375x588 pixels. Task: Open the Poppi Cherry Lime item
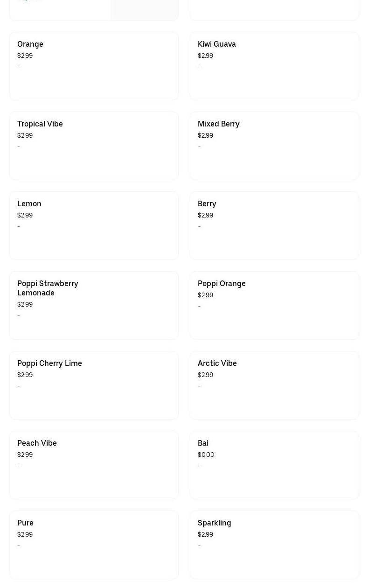(94, 385)
